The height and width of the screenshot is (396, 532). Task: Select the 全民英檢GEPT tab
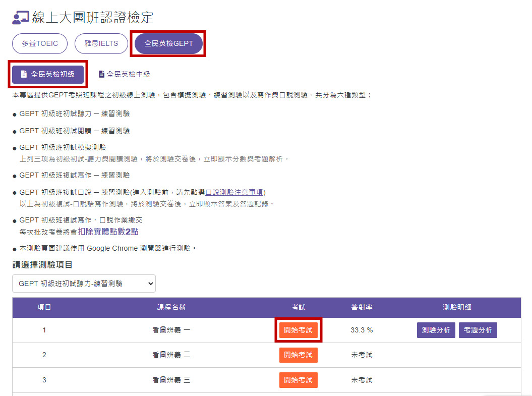pos(168,43)
